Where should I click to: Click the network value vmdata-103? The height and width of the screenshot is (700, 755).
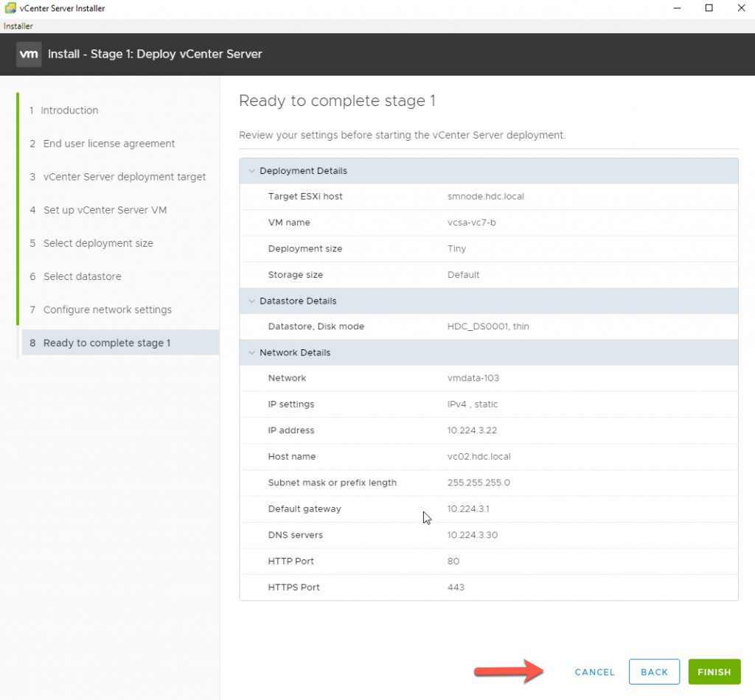click(473, 378)
